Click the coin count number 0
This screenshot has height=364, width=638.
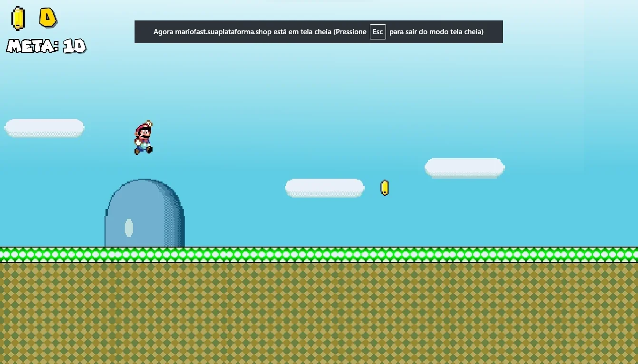coord(48,18)
